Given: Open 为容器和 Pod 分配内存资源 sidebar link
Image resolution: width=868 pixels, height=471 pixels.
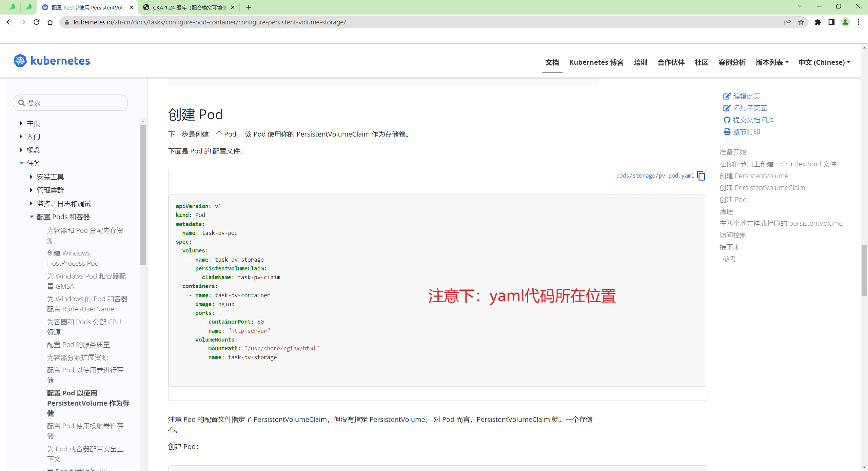Looking at the screenshot, I should pos(85,235).
